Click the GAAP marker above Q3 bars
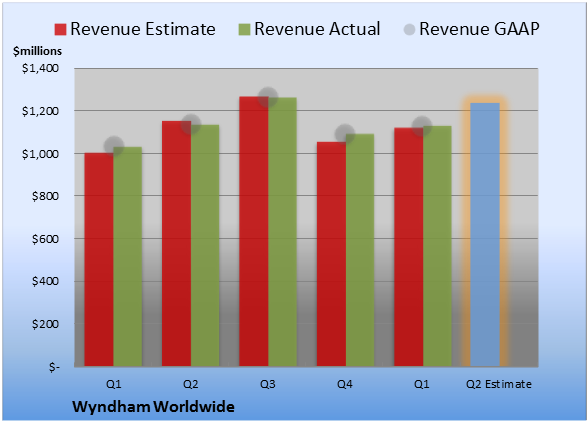This screenshot has width=588, height=422. pos(268,97)
